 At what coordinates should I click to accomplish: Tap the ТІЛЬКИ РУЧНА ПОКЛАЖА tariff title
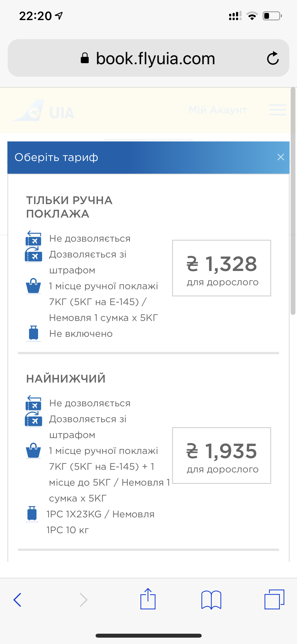[x=69, y=207]
